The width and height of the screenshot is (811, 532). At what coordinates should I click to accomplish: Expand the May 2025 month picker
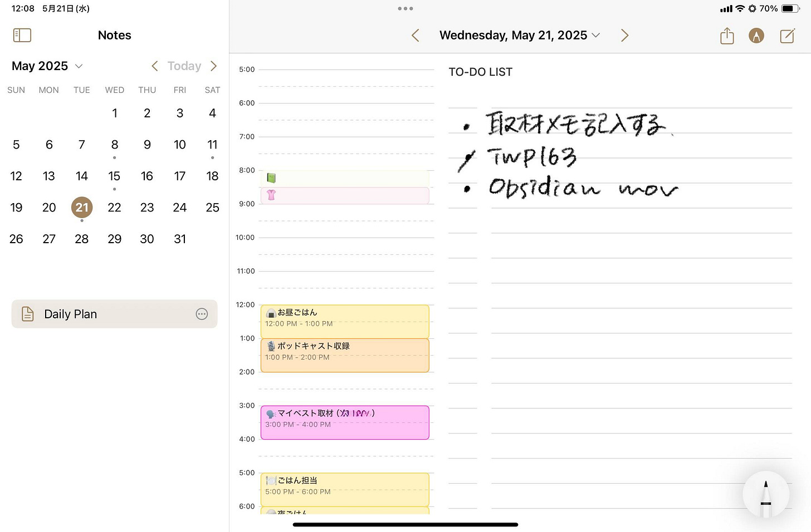tap(47, 66)
